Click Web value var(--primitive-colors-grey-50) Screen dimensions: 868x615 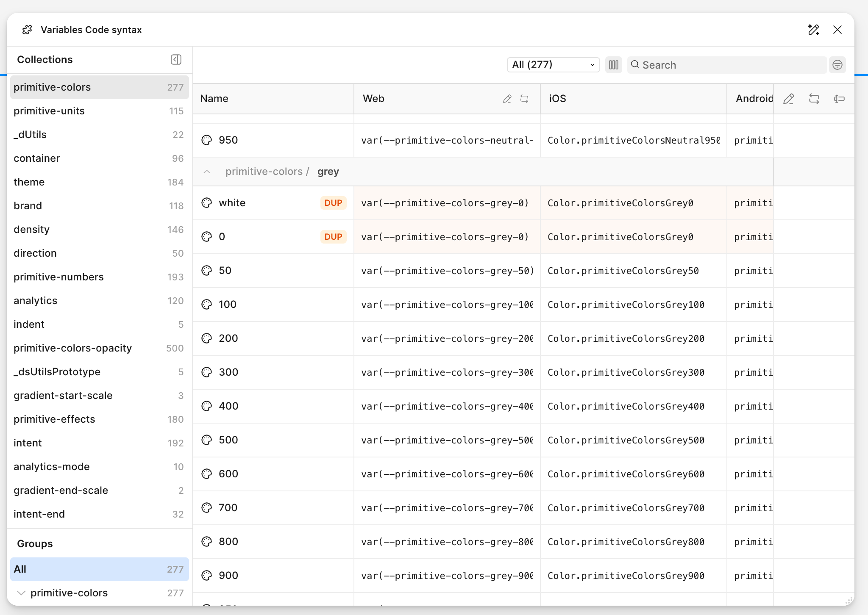pyautogui.click(x=447, y=271)
